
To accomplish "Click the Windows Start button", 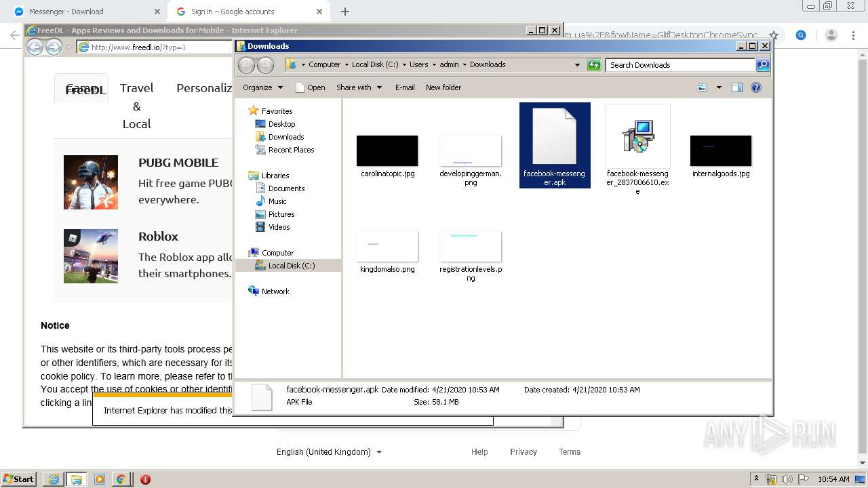I will click(19, 479).
